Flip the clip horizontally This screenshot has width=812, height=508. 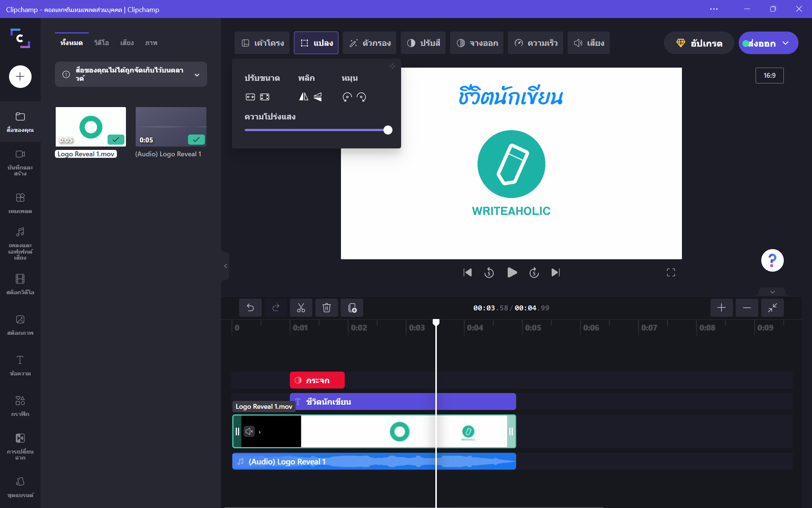303,97
